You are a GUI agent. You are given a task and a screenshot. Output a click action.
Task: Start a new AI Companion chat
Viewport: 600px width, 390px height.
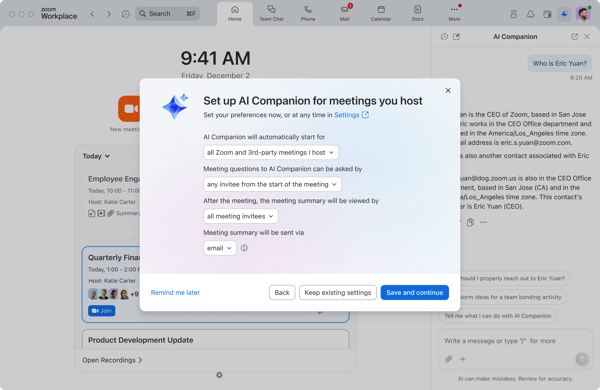click(x=457, y=37)
